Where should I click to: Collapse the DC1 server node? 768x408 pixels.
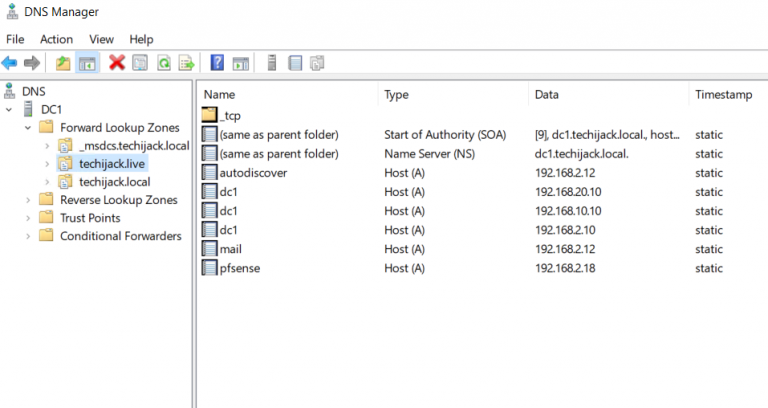tap(9, 110)
